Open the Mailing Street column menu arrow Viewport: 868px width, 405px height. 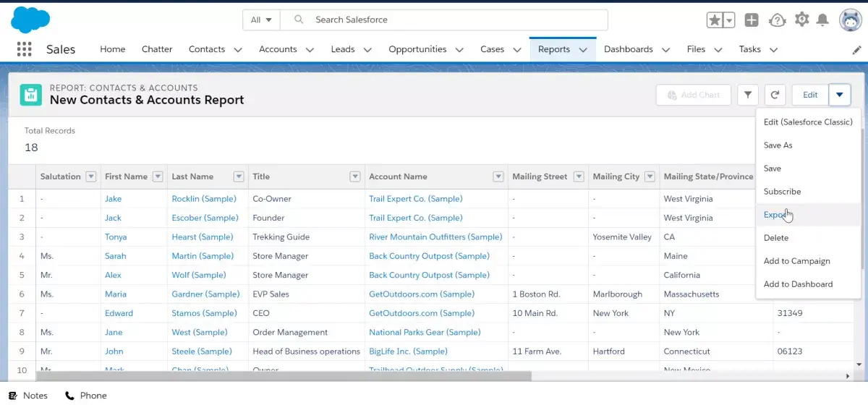point(579,176)
